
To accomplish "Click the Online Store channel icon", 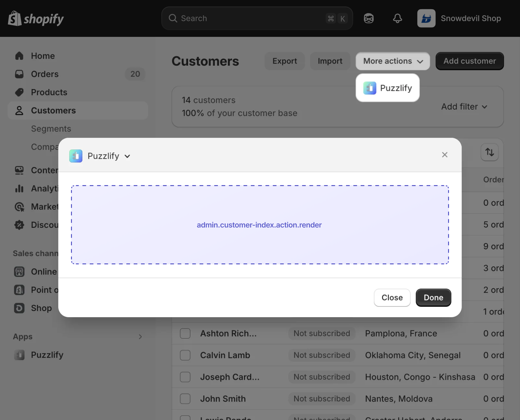I will pos(19,272).
